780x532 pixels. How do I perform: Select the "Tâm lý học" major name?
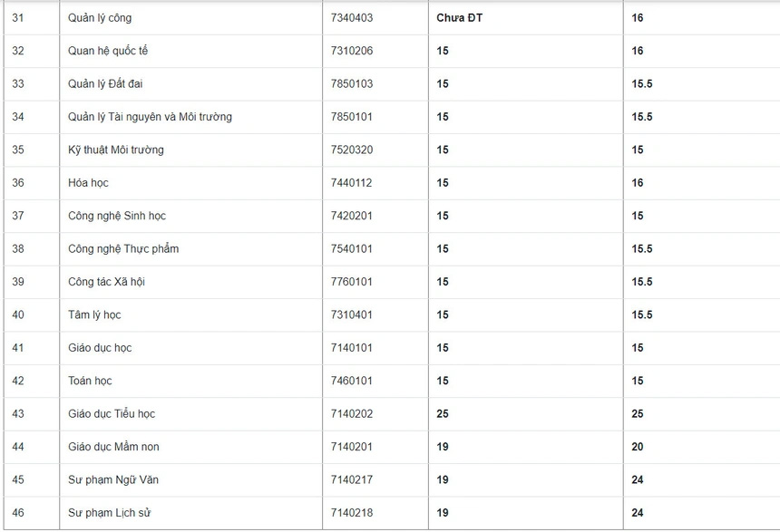(x=94, y=314)
